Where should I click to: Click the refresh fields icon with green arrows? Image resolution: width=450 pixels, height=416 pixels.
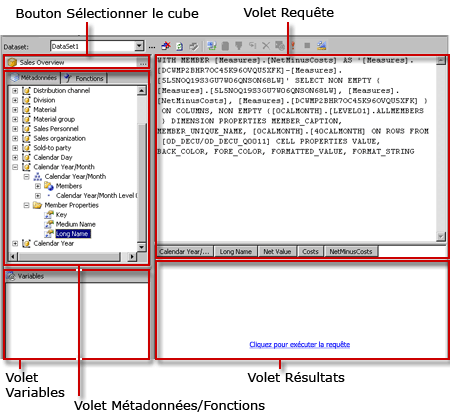[179, 46]
